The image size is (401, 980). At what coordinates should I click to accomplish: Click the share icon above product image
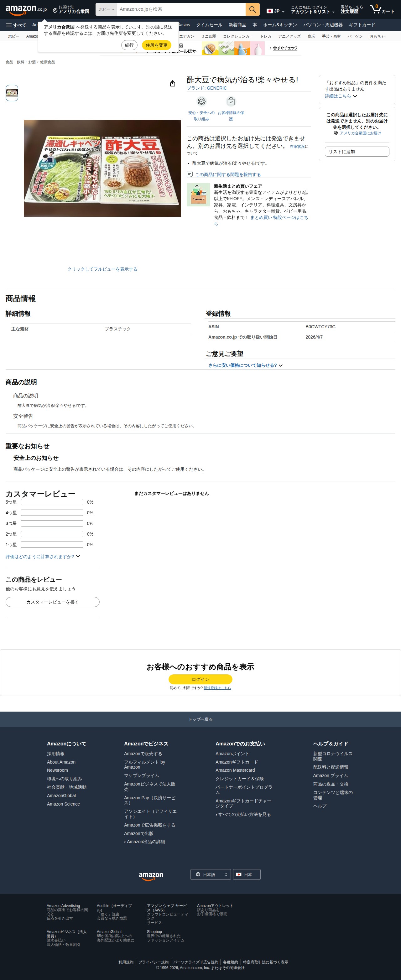click(172, 83)
